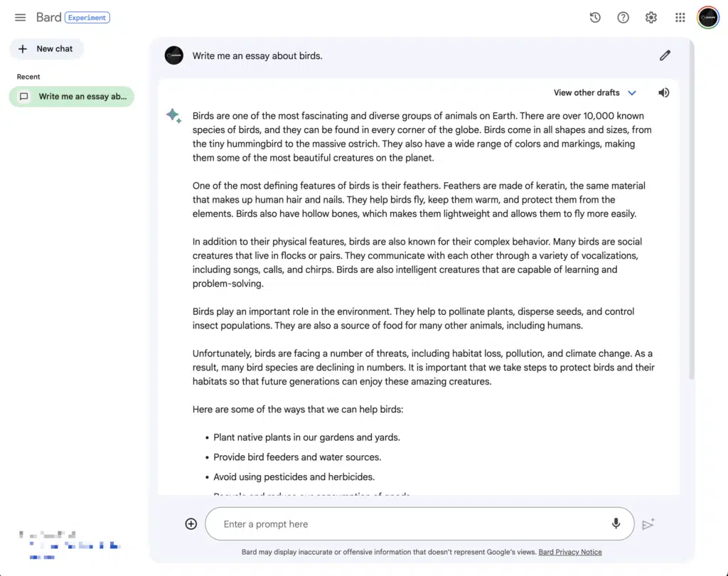Click paragraph starting 'Birds play an important role'
The image size is (728, 576).
coord(413,318)
